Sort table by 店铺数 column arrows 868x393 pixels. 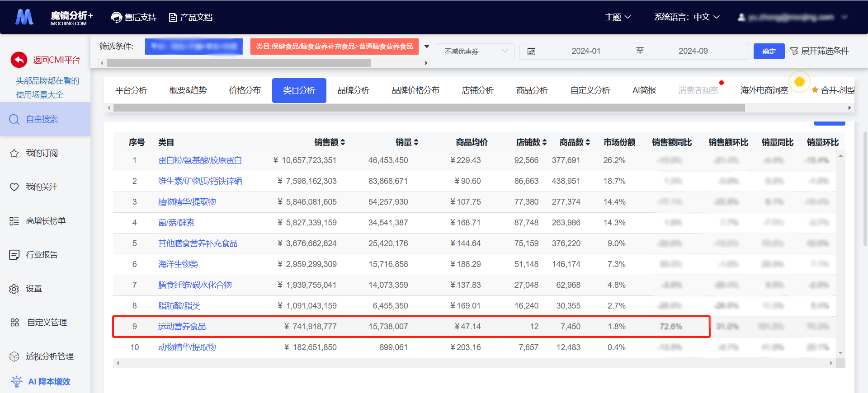tap(544, 142)
